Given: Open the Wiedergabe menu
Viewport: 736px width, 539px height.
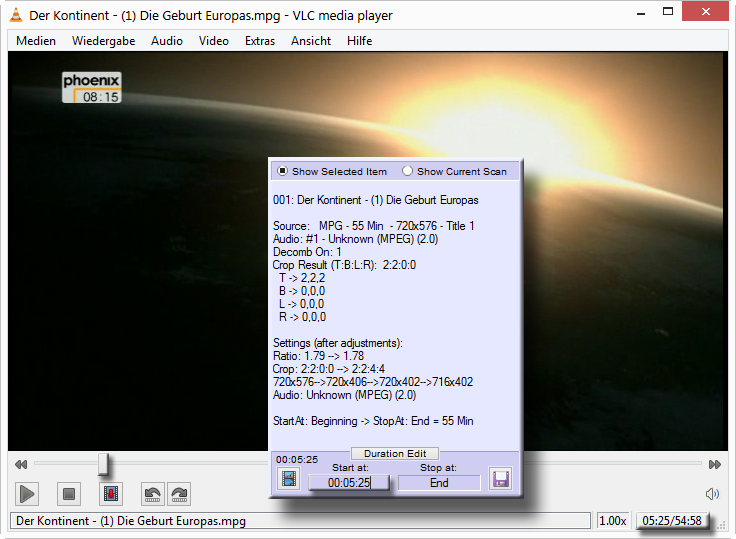Looking at the screenshot, I should coord(104,41).
